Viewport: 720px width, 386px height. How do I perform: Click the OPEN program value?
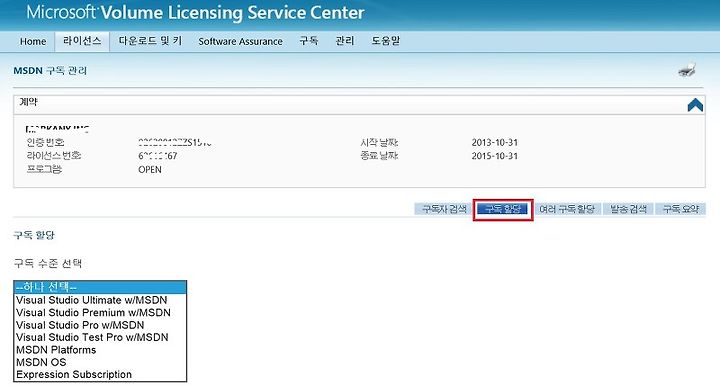(x=150, y=169)
